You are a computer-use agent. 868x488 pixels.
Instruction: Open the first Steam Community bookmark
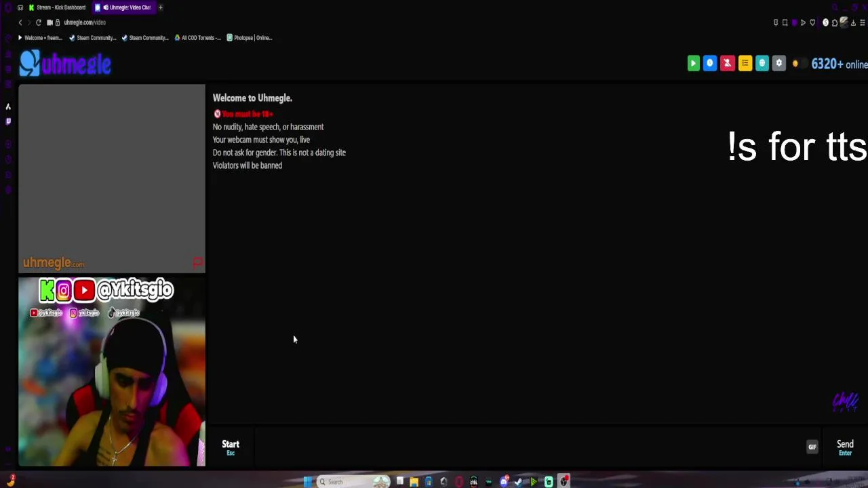(x=93, y=38)
